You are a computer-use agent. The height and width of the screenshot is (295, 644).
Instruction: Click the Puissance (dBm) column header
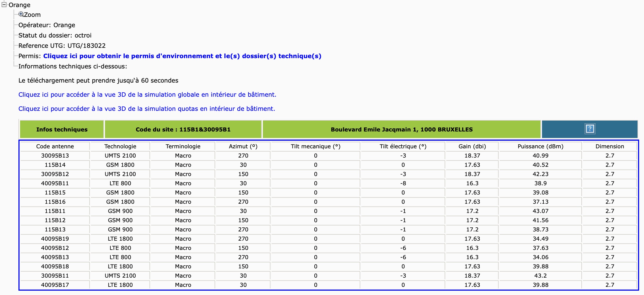pyautogui.click(x=540, y=146)
